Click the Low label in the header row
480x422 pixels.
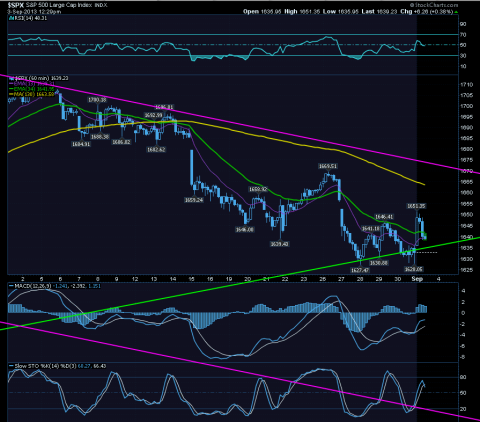329,12
